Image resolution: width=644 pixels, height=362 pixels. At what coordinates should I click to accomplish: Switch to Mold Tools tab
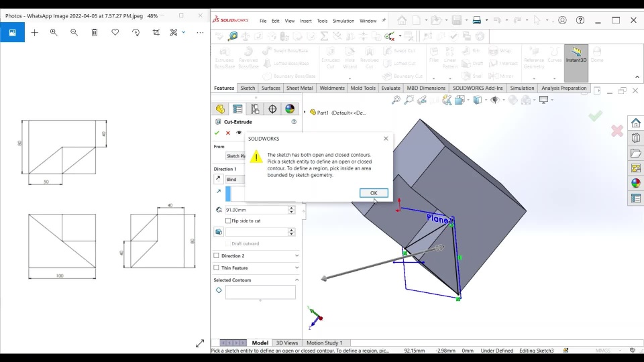coord(363,88)
